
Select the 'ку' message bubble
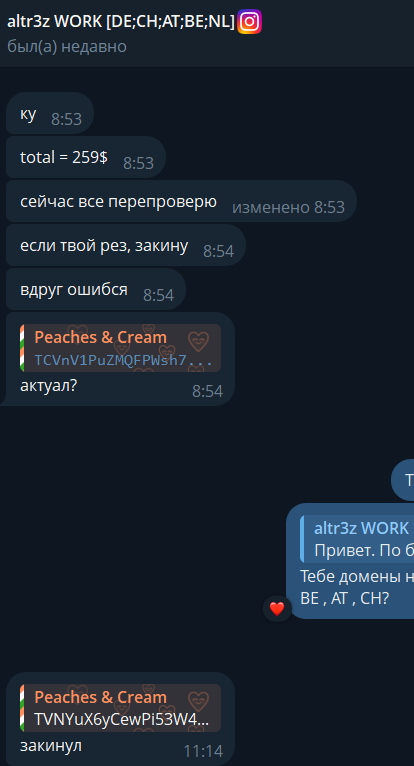click(x=50, y=113)
